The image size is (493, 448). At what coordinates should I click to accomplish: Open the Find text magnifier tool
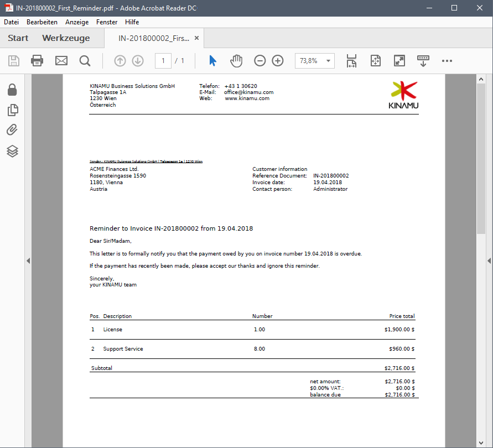(85, 61)
